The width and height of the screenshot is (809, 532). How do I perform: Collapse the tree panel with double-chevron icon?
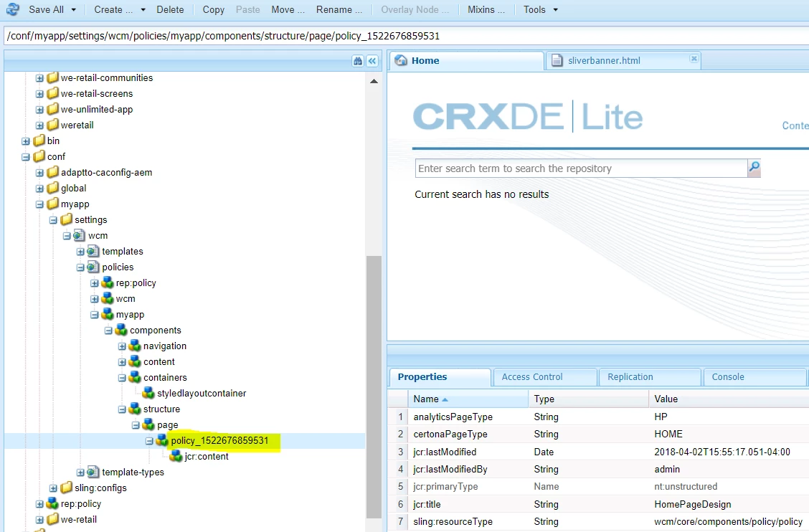coord(372,61)
